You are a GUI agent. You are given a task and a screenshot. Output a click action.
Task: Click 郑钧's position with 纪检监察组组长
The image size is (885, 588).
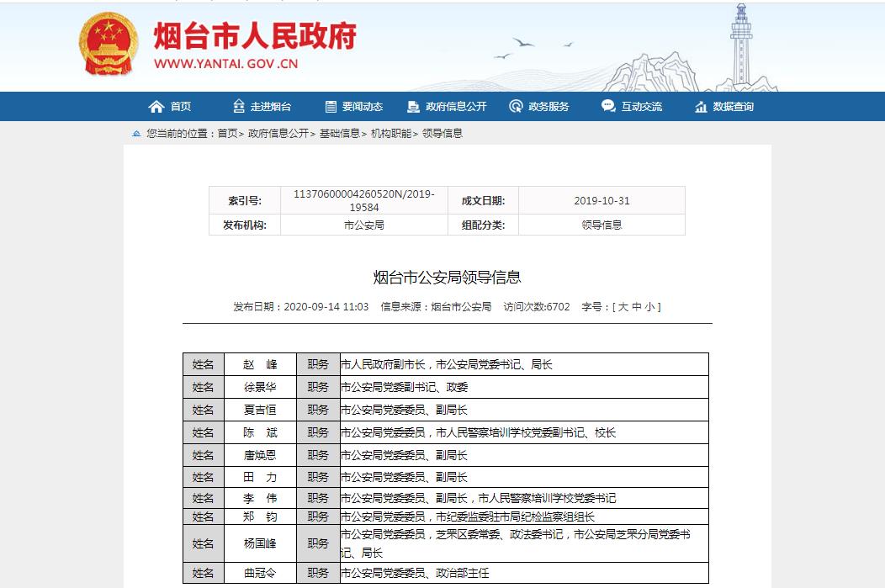point(468,516)
